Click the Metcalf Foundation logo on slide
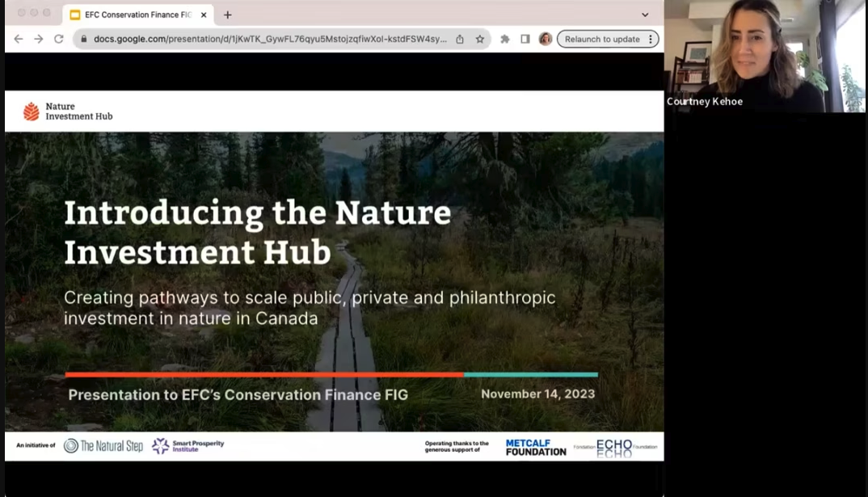The width and height of the screenshot is (868, 497). 536,447
